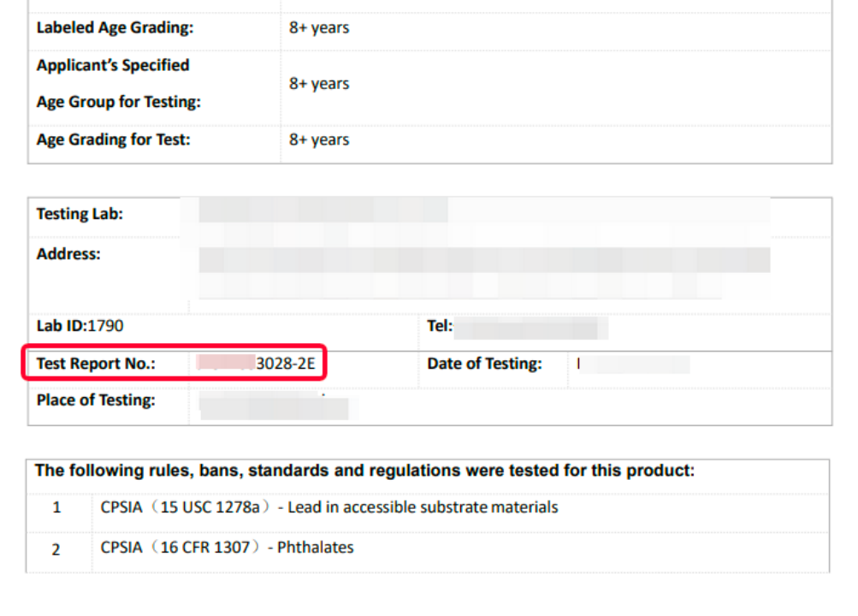Click the Address label
Screen dimensions: 858x616
[x=68, y=254]
